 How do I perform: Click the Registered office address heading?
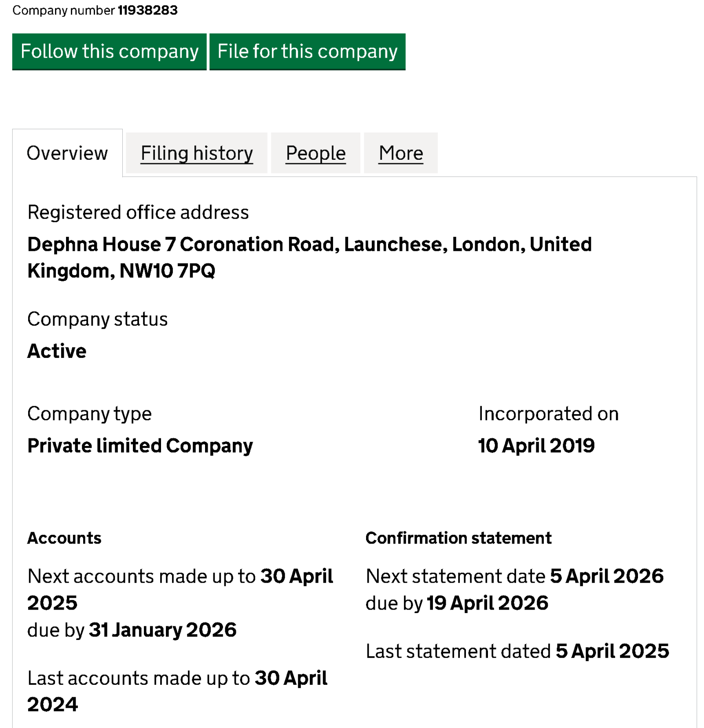point(138,212)
